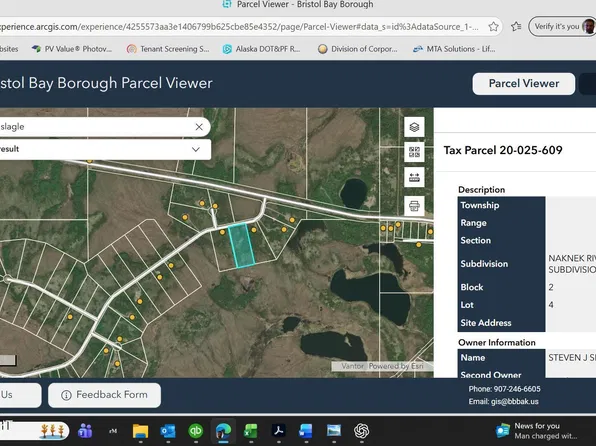Bookmark page with the star icon
Image resolution: width=596 pixels, height=446 pixels.
point(493,27)
